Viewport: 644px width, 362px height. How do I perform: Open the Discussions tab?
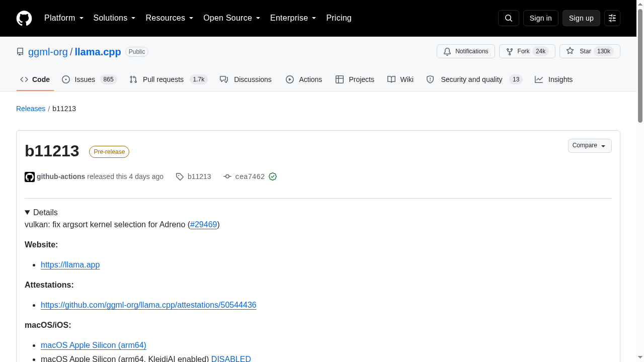[x=246, y=79]
